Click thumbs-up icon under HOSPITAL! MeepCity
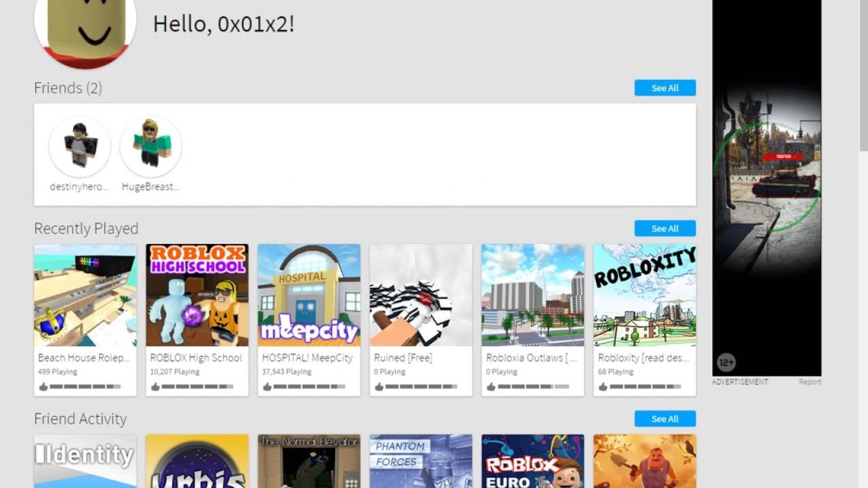The height and width of the screenshot is (488, 868). (x=267, y=387)
